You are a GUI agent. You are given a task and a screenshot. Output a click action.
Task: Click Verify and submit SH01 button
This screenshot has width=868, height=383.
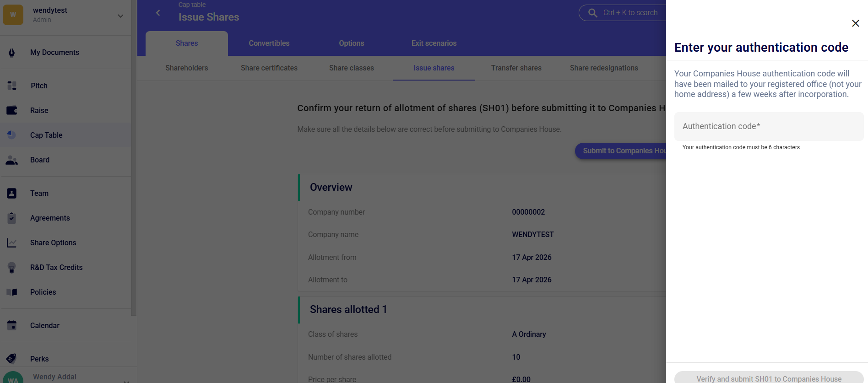coord(769,378)
